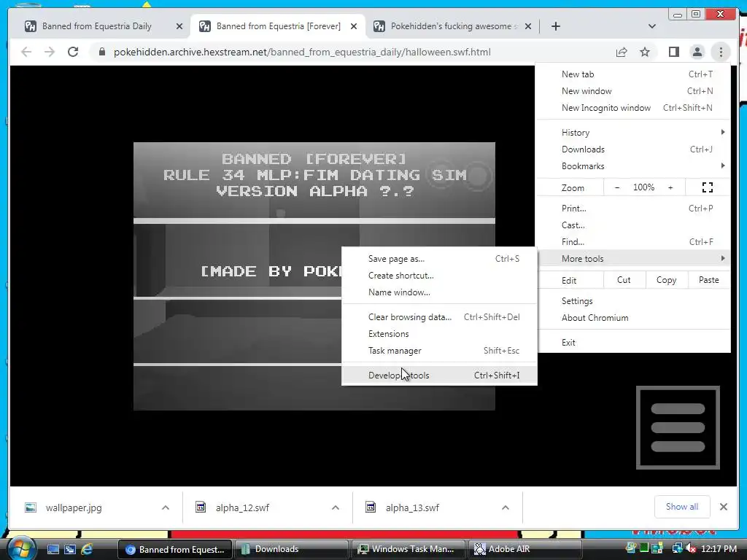747x560 pixels.
Task: Open Settings from the menu
Action: click(x=634, y=301)
